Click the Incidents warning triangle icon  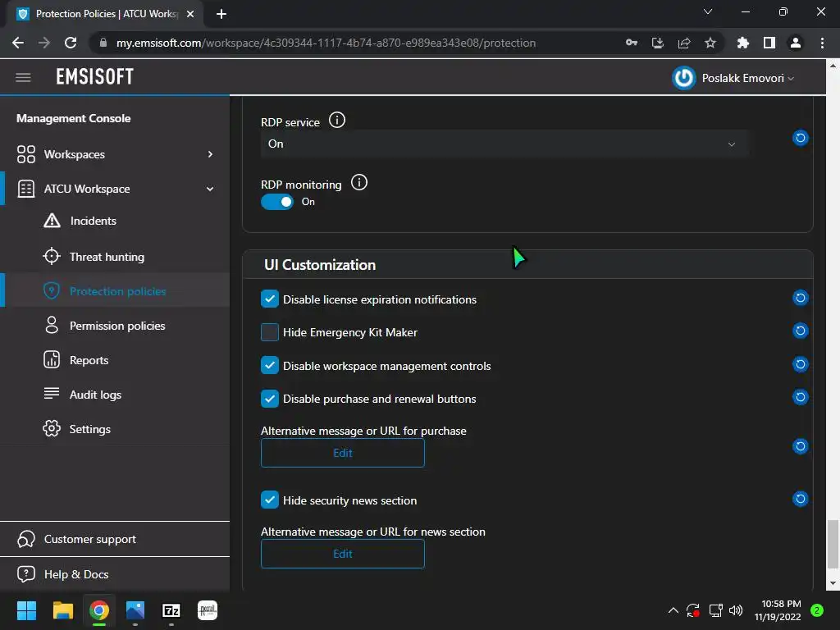pyautogui.click(x=52, y=220)
